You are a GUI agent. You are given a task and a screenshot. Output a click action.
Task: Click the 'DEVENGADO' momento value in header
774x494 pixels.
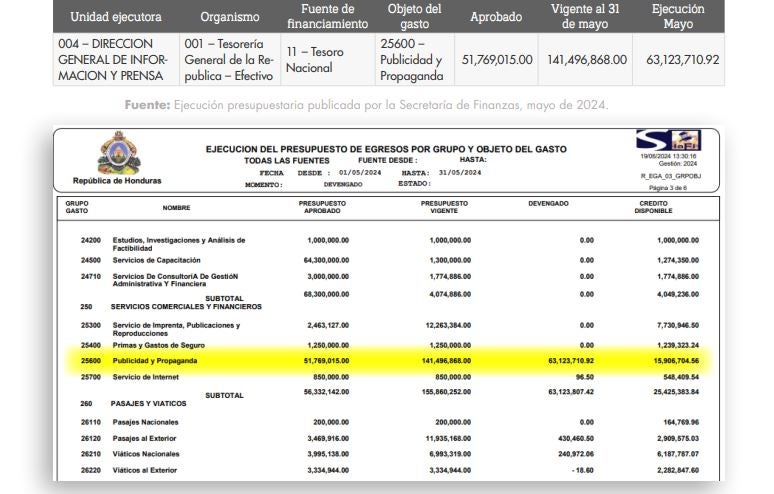[x=343, y=185]
